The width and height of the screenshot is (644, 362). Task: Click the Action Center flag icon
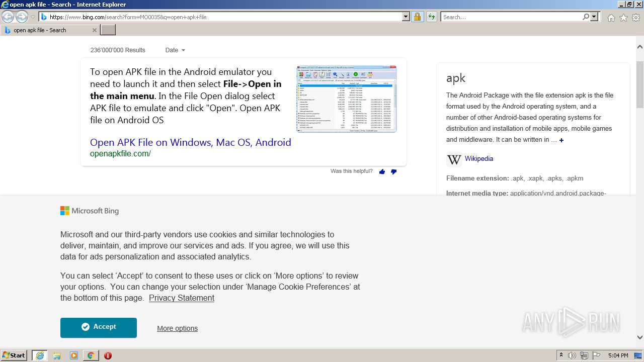(x=596, y=355)
